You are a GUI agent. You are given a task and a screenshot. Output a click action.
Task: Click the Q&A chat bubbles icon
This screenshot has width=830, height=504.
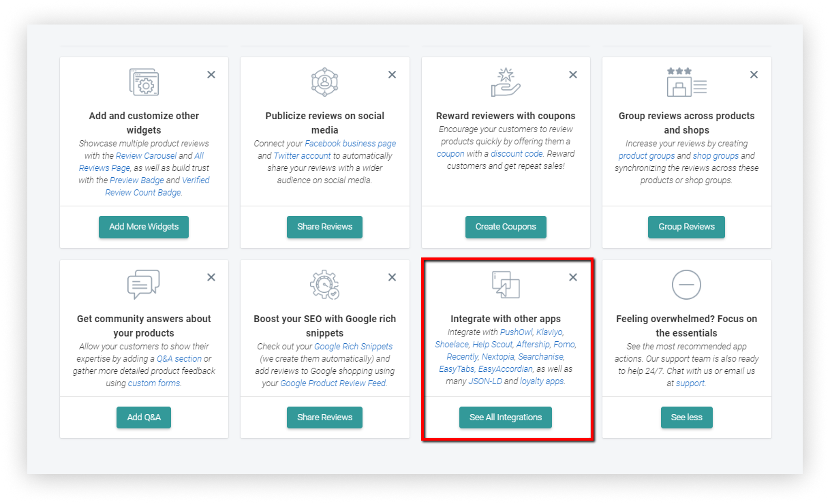[144, 285]
